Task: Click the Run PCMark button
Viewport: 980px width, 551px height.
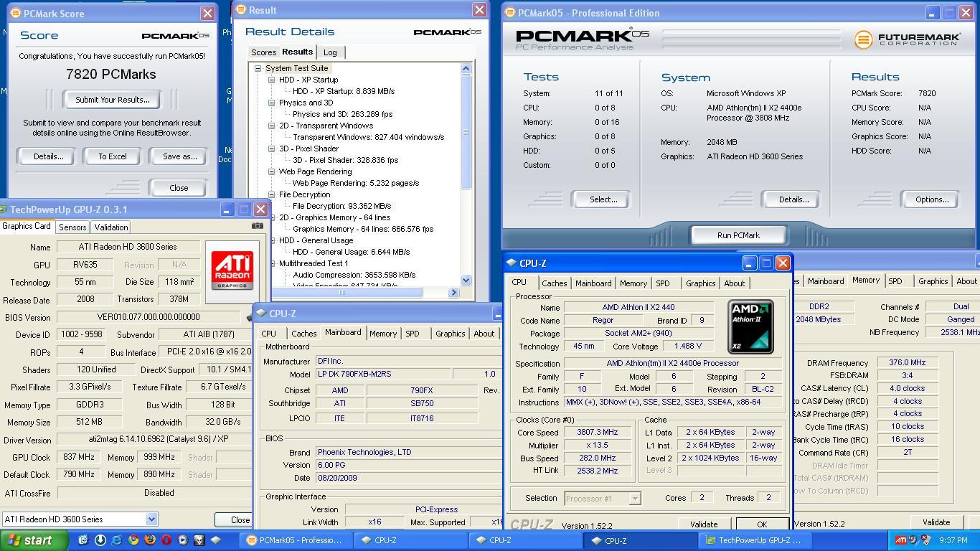Action: [738, 235]
